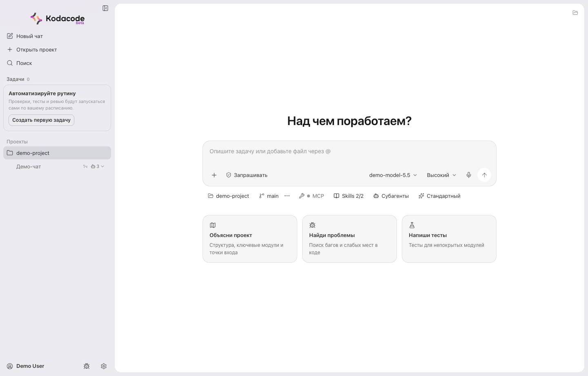Image resolution: width=588 pixels, height=376 pixels.
Task: Open the Высокий effort dropdown
Action: (441, 175)
